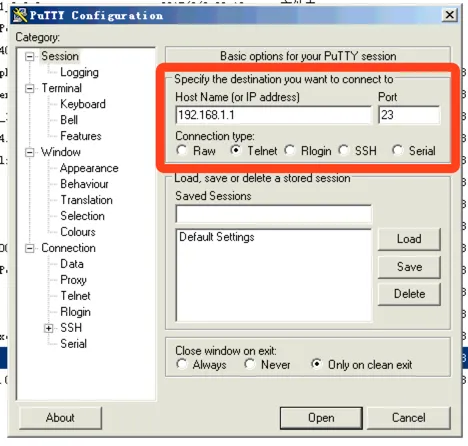The height and width of the screenshot is (446, 468).
Task: Choose SSH as connection type
Action: pos(344,150)
